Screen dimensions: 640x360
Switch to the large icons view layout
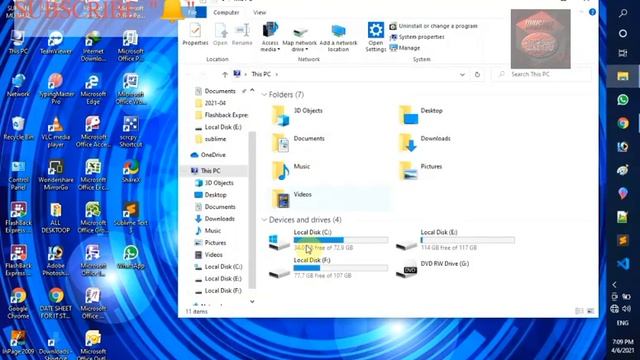tap(590, 311)
